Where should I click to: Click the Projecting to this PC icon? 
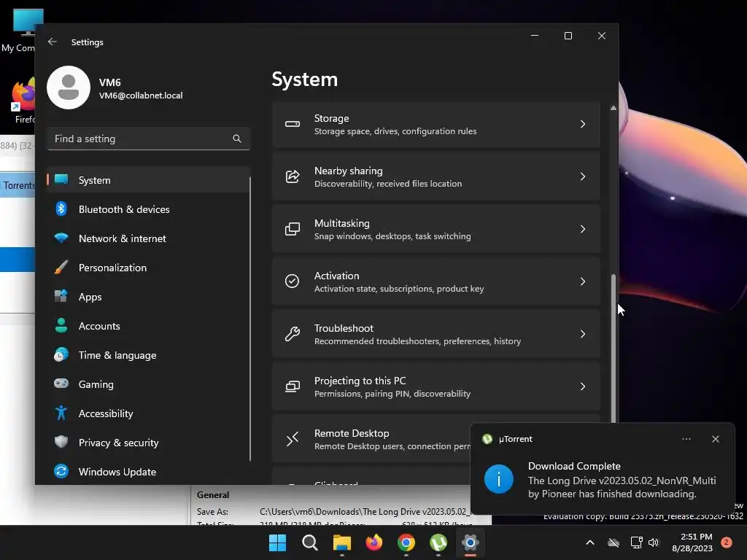click(x=293, y=386)
